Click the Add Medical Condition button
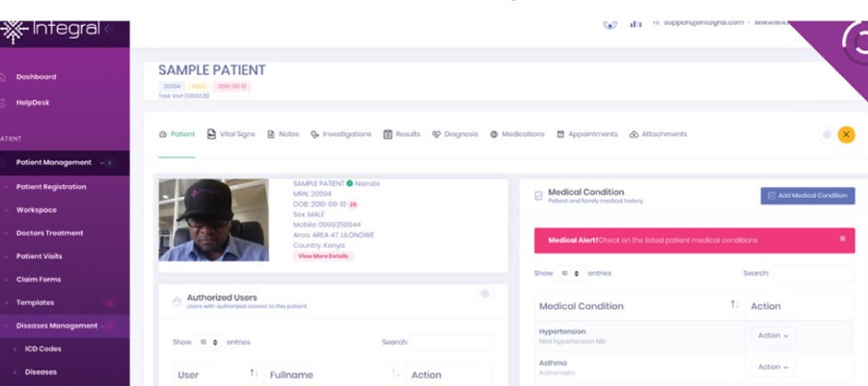This screenshot has width=868, height=386. click(x=807, y=195)
